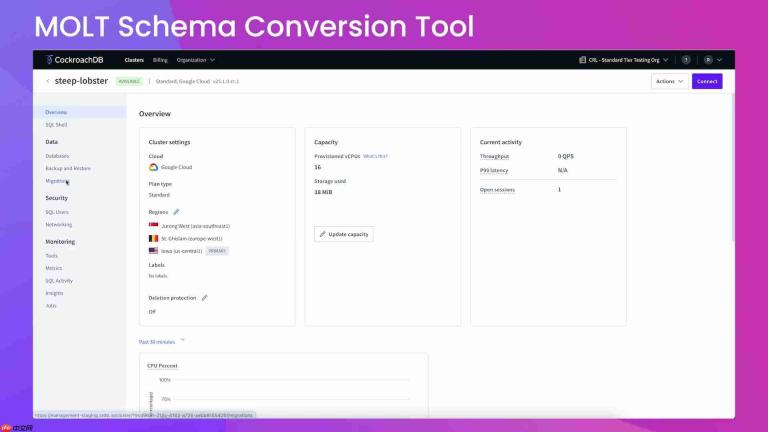
Task: Open SQL Shell in the sidebar
Action: [56, 125]
